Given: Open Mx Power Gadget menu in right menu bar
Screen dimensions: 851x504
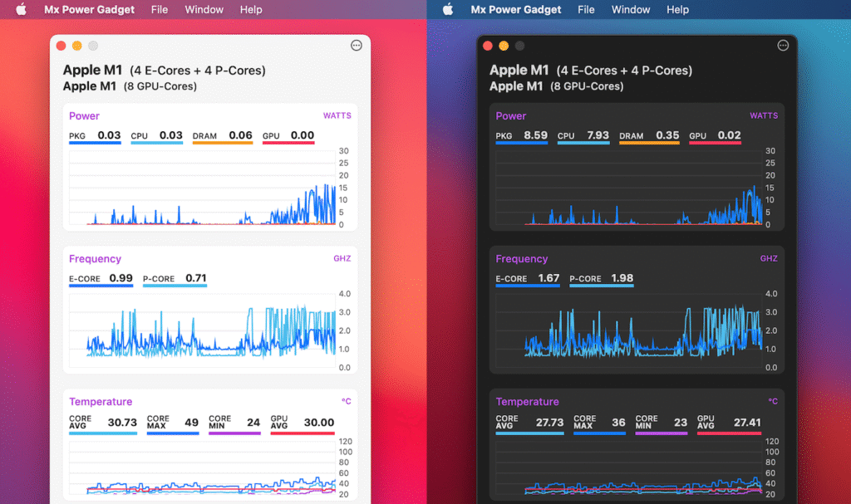Looking at the screenshot, I should tap(516, 10).
